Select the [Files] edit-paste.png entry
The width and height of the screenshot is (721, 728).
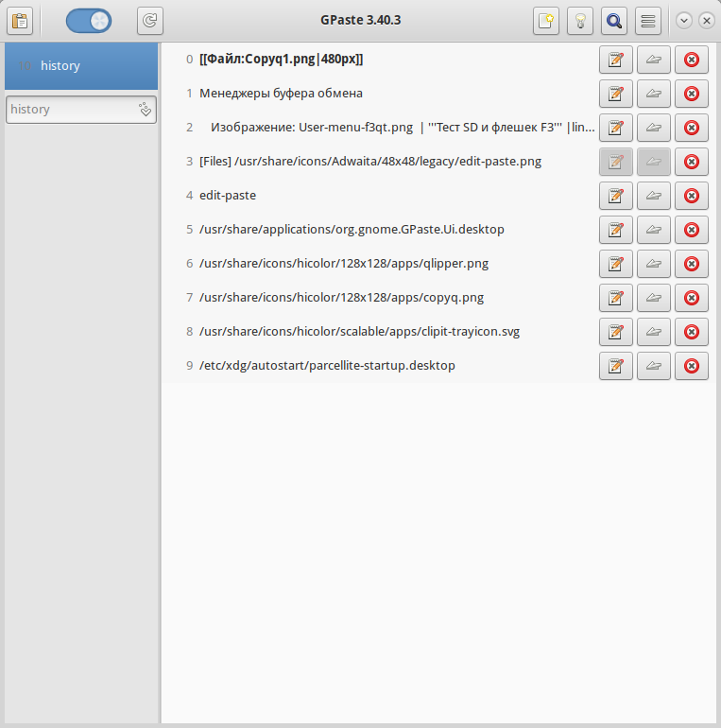point(370,161)
